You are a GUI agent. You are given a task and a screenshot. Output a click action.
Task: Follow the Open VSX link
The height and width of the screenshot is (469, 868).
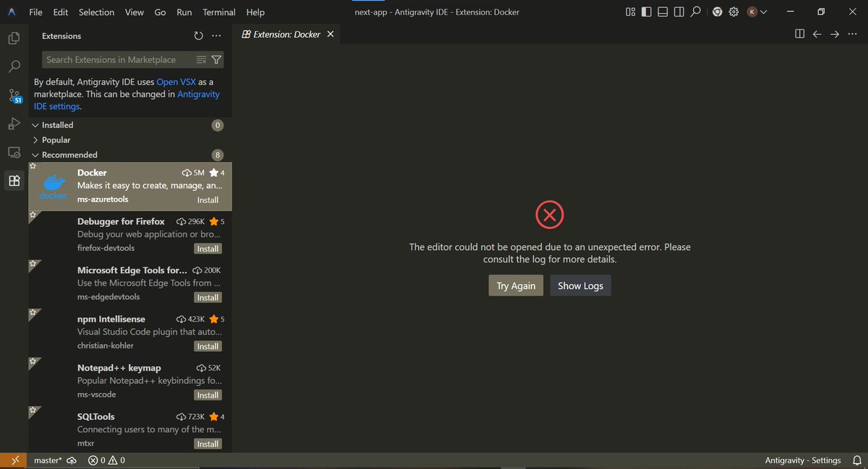click(177, 82)
